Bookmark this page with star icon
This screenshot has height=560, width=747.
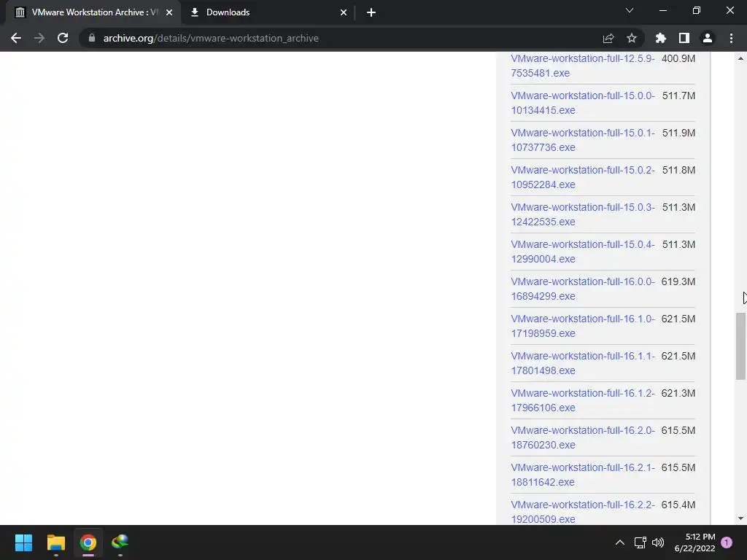coord(631,38)
